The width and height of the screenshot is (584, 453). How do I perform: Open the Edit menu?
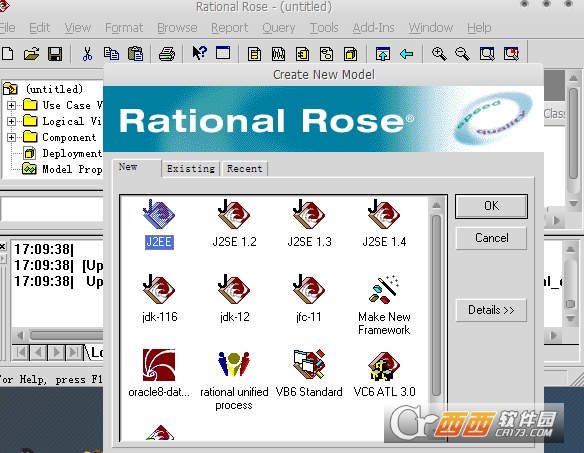[x=39, y=28]
